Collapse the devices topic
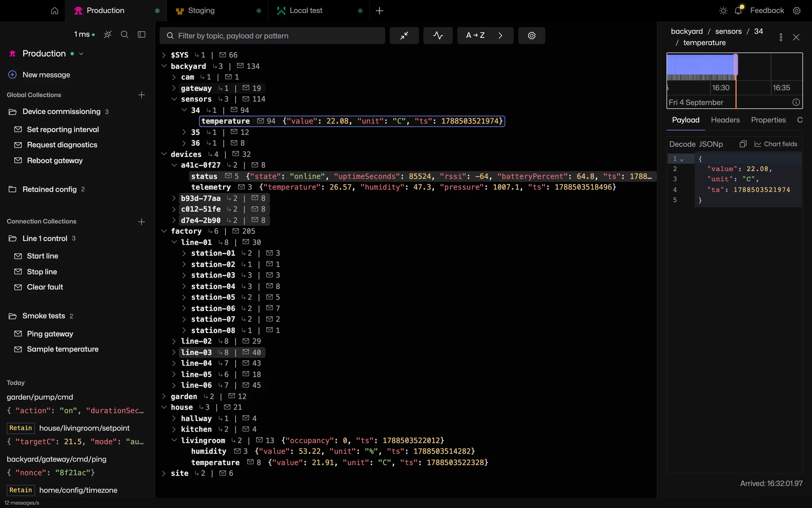 [164, 154]
